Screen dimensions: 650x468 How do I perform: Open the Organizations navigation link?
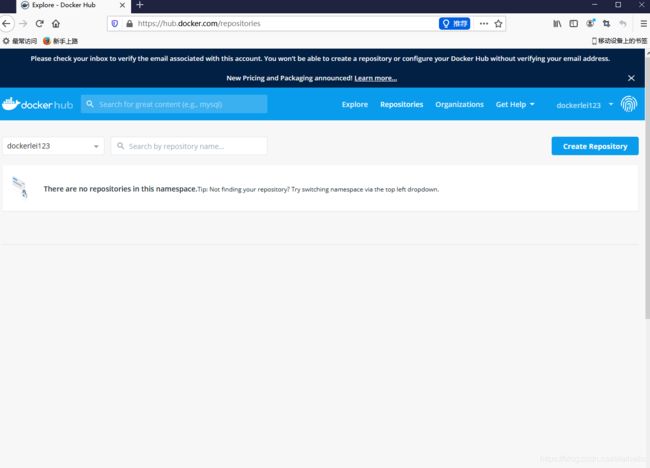(x=459, y=104)
